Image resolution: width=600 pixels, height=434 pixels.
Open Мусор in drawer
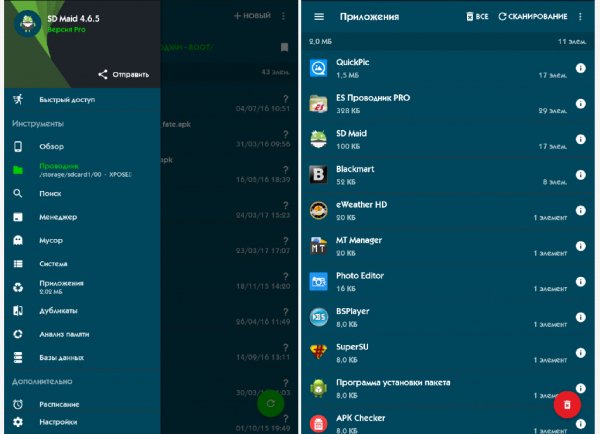[82, 240]
